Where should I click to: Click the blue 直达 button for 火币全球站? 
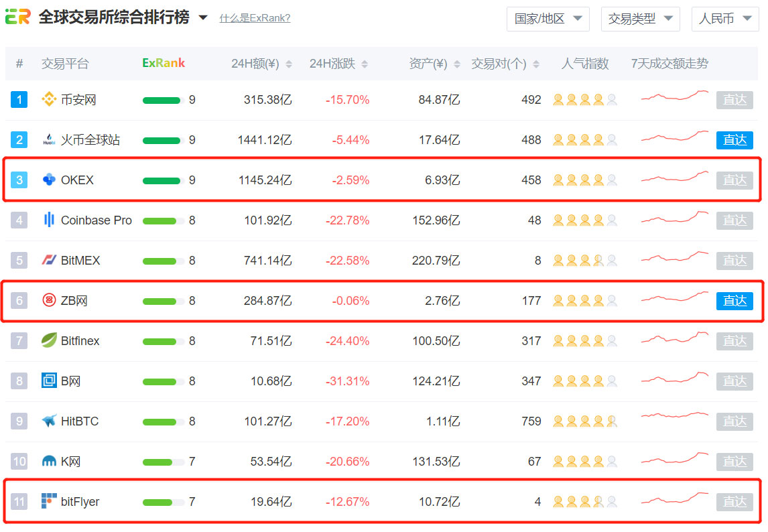pos(734,140)
